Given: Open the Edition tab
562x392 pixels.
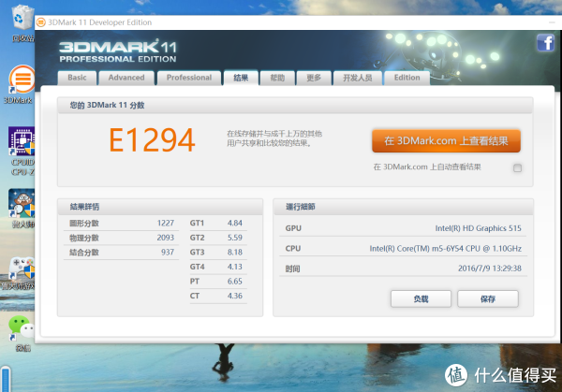Looking at the screenshot, I should tap(407, 78).
